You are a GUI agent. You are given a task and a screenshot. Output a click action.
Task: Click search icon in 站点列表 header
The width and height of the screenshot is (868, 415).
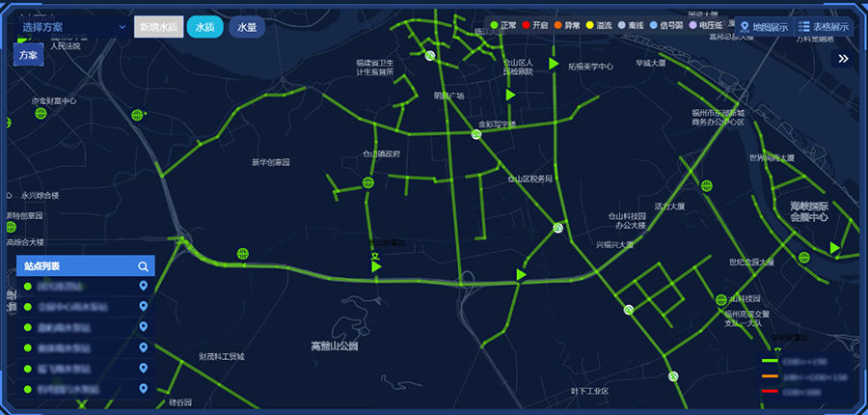pos(143,266)
